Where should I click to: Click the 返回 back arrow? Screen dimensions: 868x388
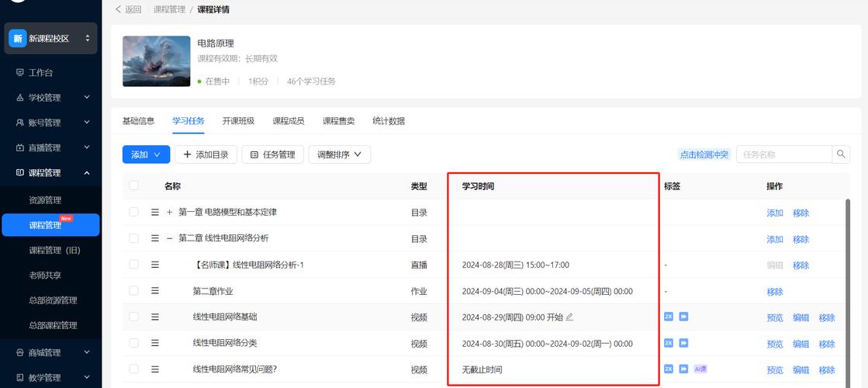119,9
